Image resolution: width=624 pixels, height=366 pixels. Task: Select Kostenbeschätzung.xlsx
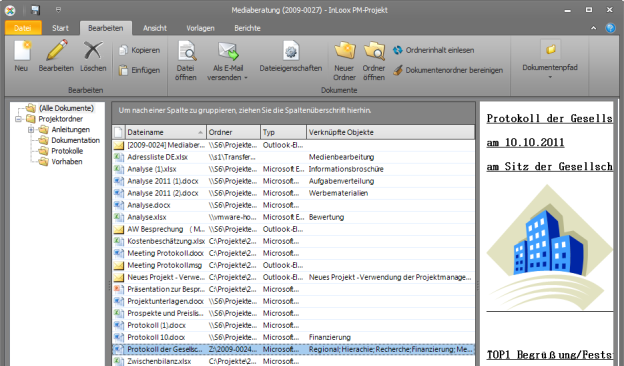click(x=294, y=241)
